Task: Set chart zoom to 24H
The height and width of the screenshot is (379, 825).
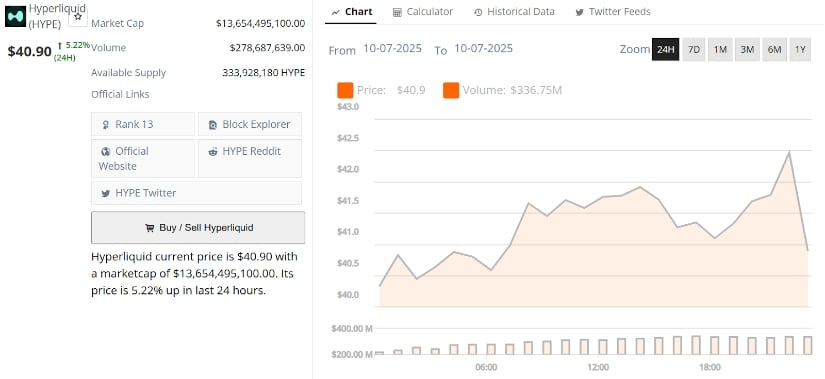Action: tap(666, 49)
